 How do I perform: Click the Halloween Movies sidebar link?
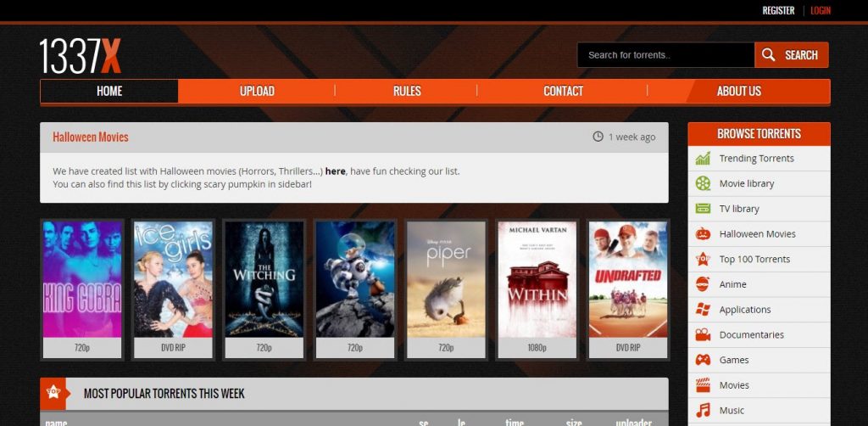tap(757, 233)
